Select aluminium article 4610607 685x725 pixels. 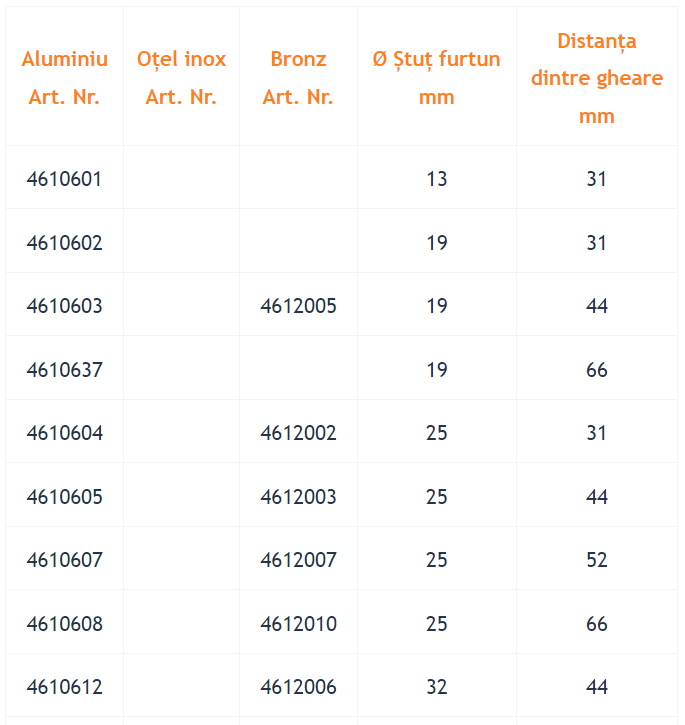point(64,559)
